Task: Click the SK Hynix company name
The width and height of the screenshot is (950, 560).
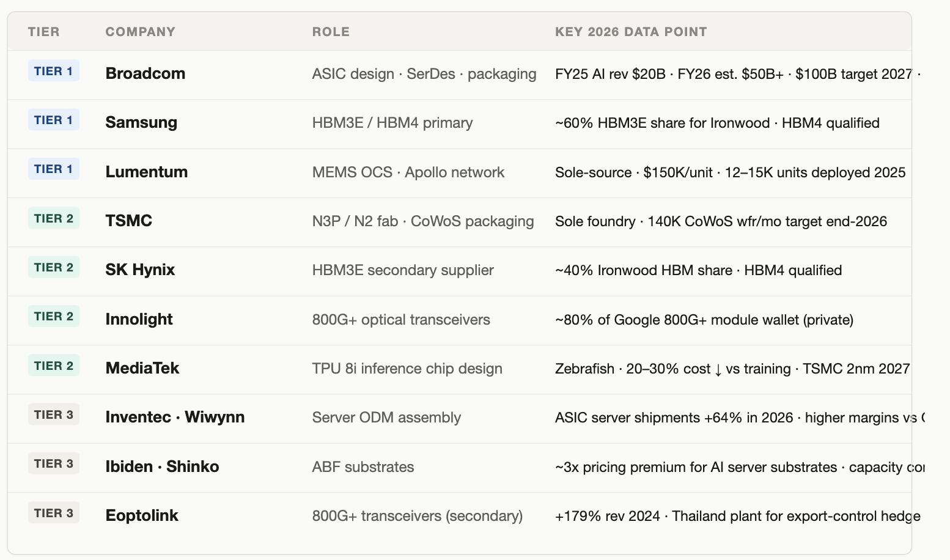Action: (140, 270)
